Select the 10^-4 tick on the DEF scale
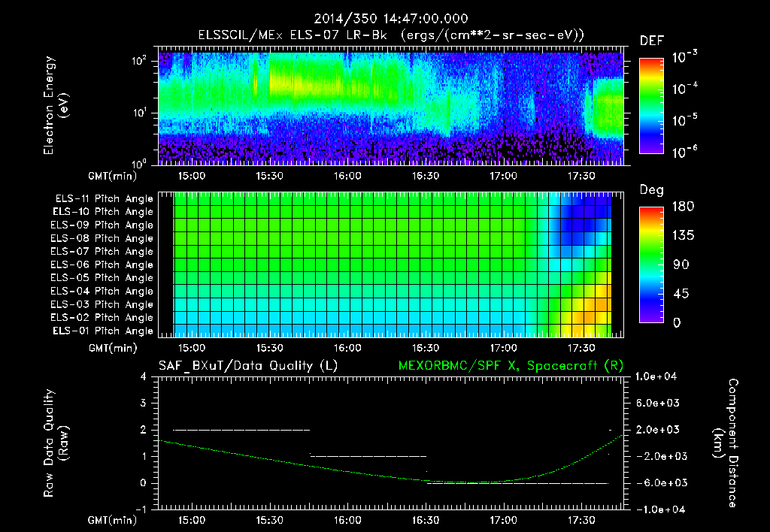The width and height of the screenshot is (770, 532). point(684,89)
